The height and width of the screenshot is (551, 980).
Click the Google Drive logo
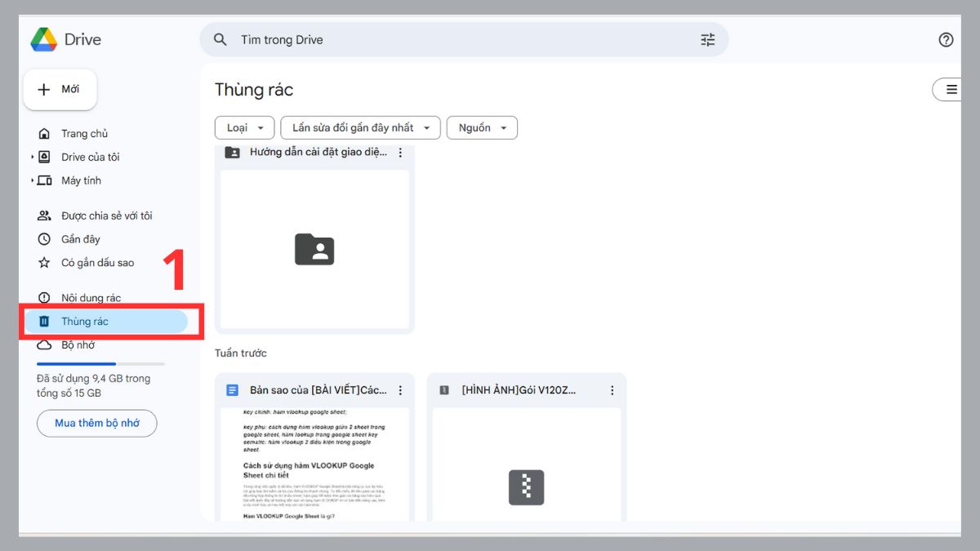43,39
